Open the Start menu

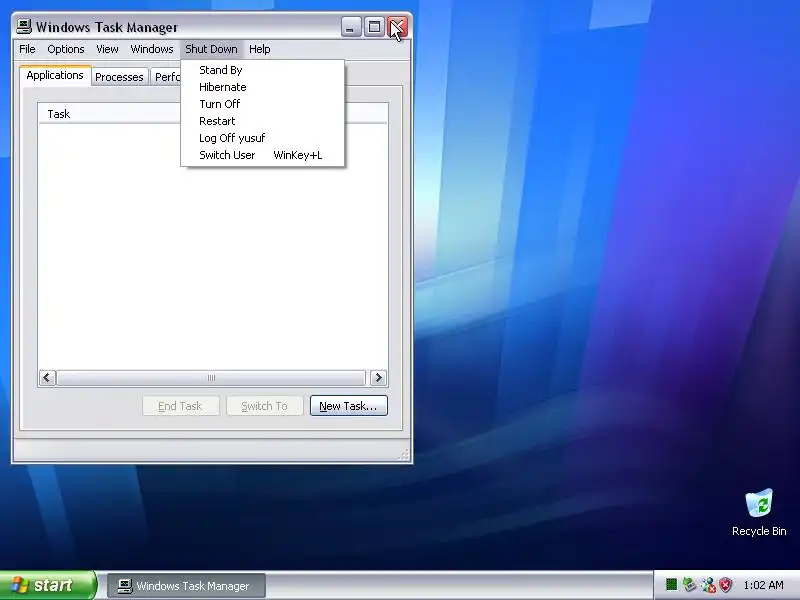click(48, 585)
